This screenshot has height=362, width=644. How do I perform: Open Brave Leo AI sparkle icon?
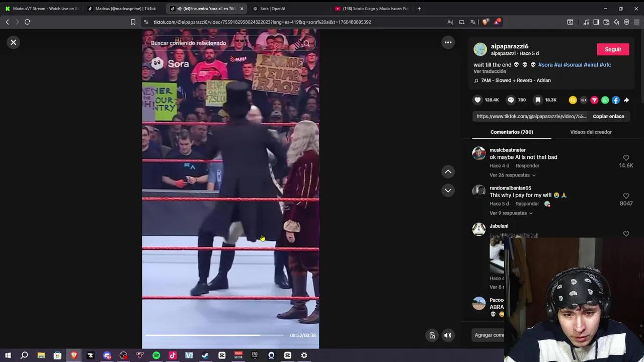616,22
